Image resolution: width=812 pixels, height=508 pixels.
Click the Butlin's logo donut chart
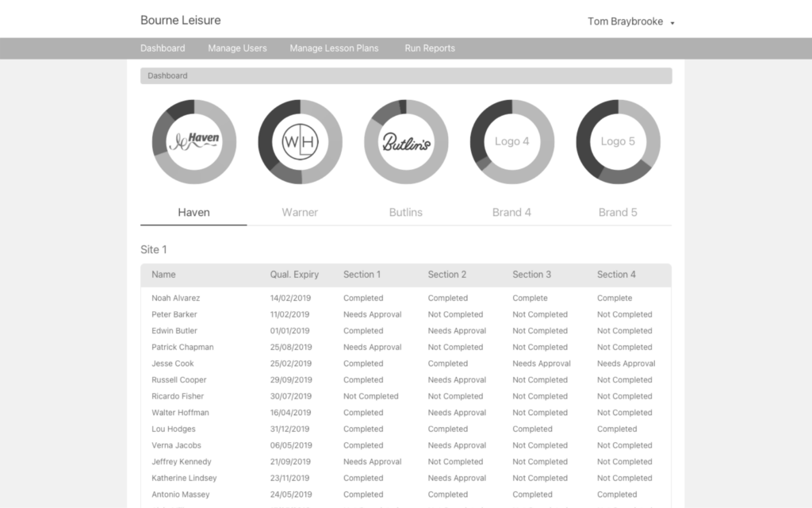[x=406, y=141]
